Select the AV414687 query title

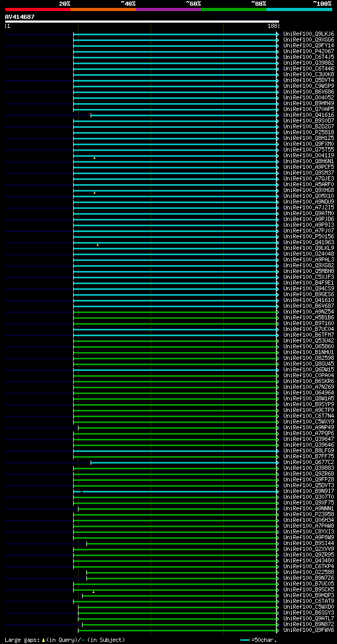click(20, 17)
